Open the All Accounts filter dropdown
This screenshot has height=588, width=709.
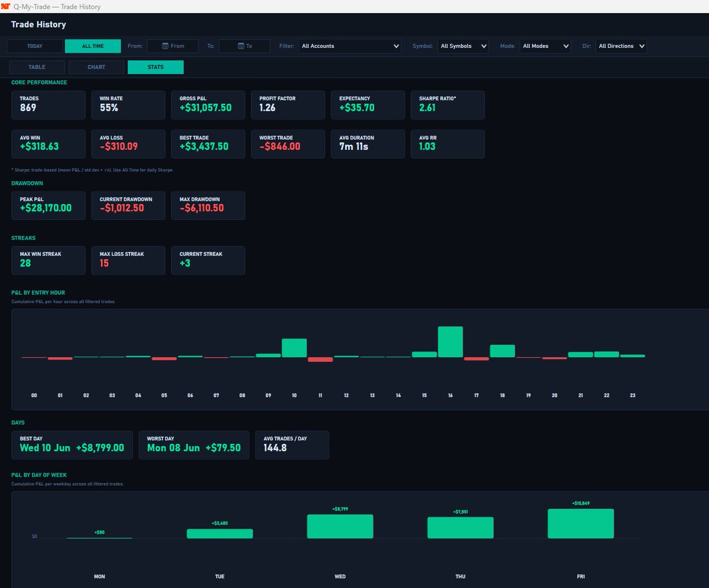[x=350, y=46]
